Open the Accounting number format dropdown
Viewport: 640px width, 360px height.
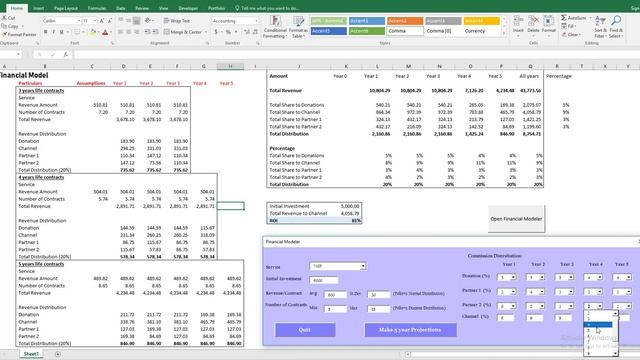(256, 20)
